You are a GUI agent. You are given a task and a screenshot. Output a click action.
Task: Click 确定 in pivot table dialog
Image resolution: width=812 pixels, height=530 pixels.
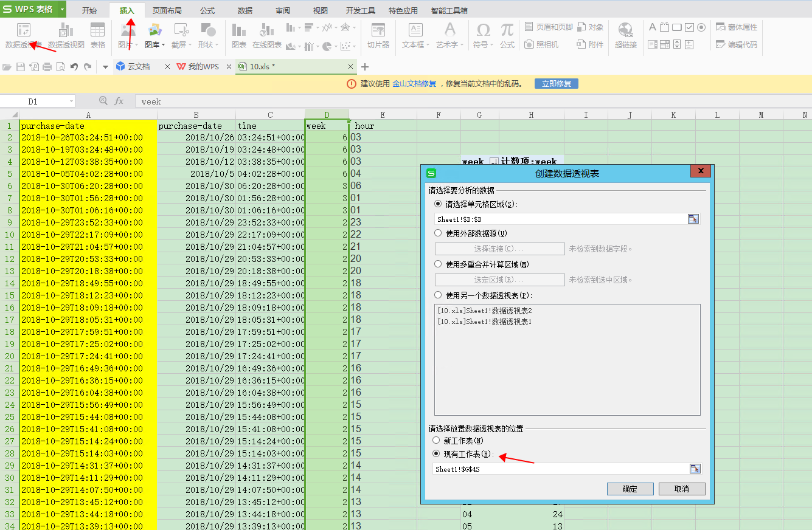click(630, 489)
